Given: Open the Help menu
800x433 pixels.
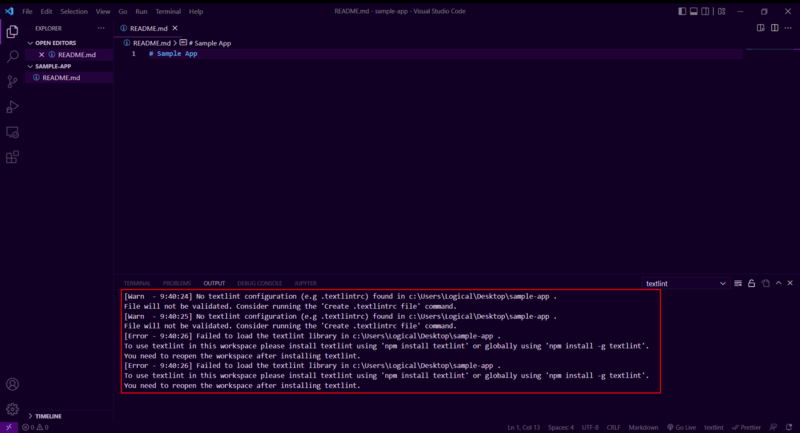Looking at the screenshot, I should coord(196,11).
